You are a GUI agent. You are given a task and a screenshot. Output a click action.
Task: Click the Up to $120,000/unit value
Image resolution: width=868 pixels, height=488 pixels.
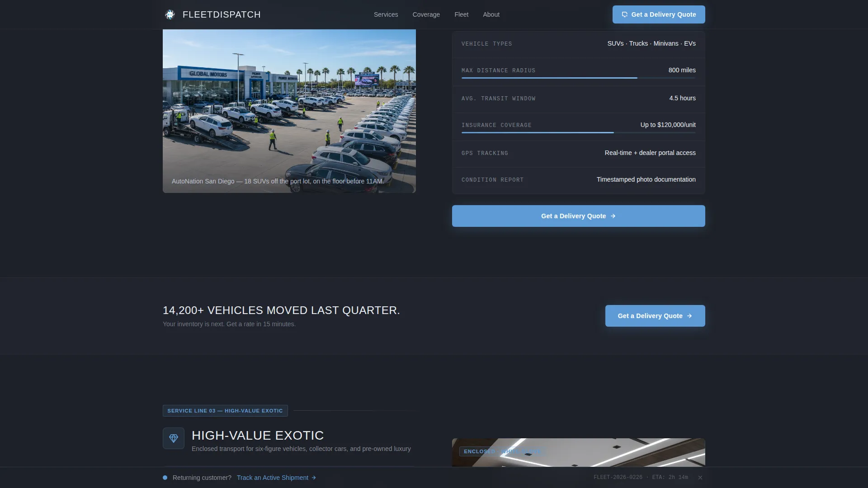[x=668, y=125]
